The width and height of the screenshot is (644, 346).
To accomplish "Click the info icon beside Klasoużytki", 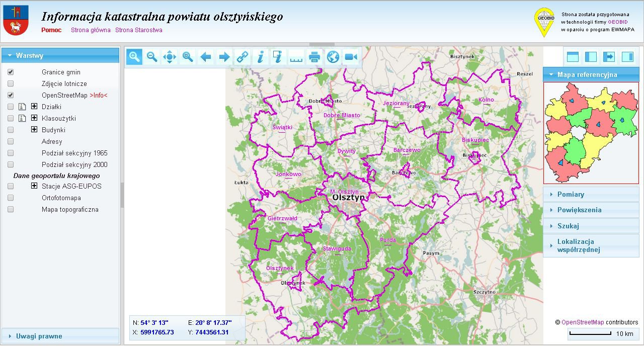I will tap(22, 118).
